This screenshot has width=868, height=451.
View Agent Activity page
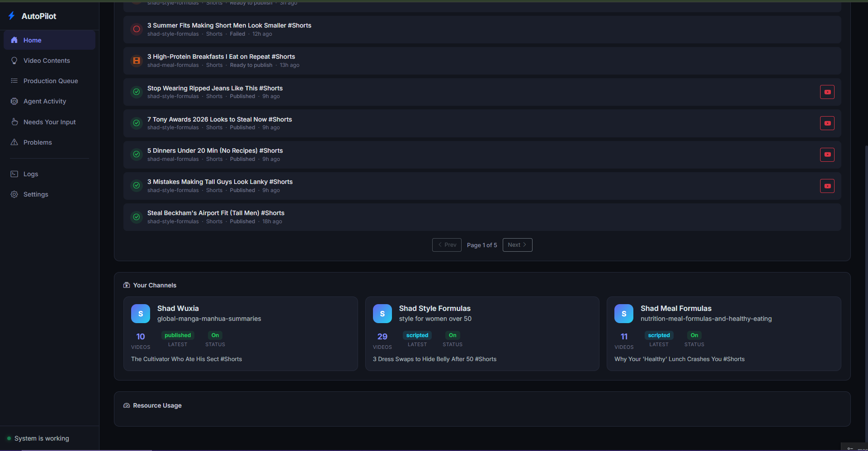[49, 101]
